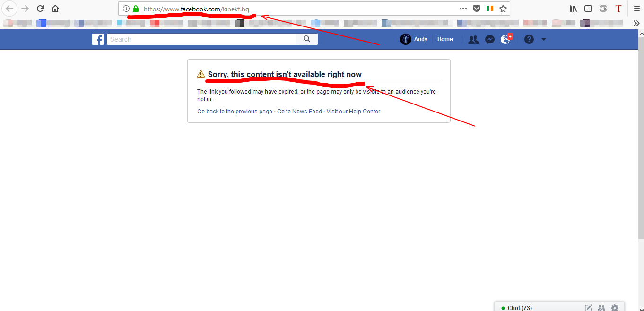Open Messenger messages icon
Image resolution: width=644 pixels, height=311 pixels.
point(490,40)
